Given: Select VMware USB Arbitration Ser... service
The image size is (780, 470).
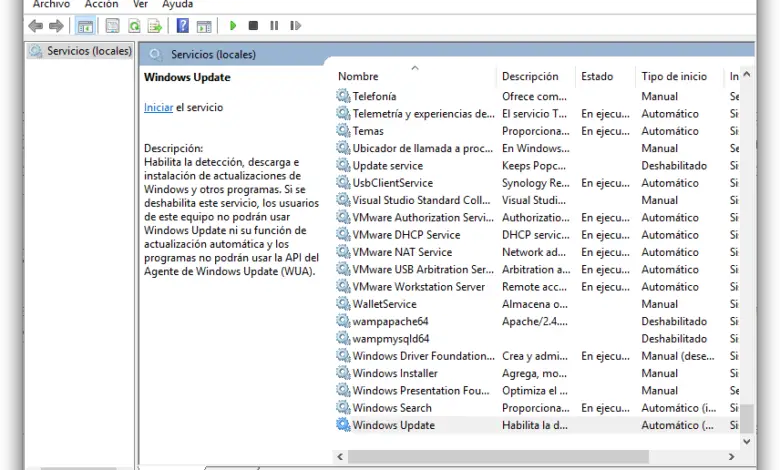Looking at the screenshot, I should point(537,269).
